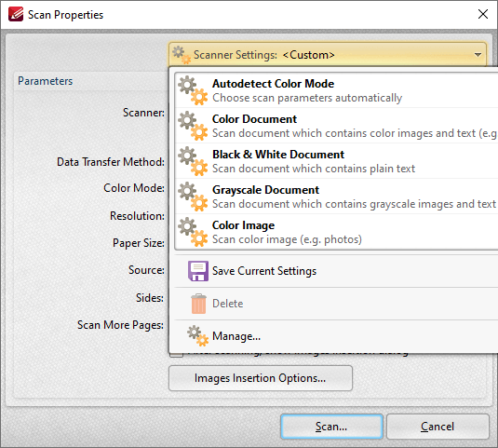
Task: Click the Cancel button
Action: coord(437,427)
